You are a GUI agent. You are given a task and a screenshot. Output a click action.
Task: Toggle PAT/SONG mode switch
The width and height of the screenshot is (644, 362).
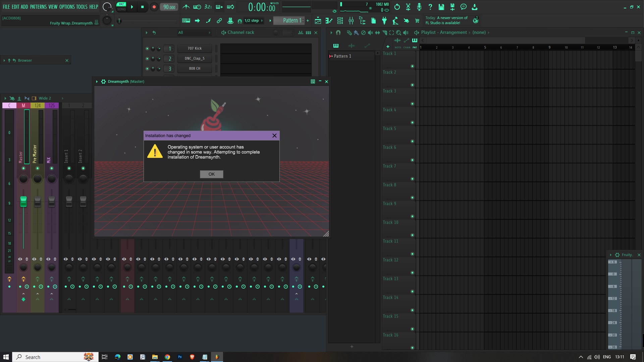[121, 7]
